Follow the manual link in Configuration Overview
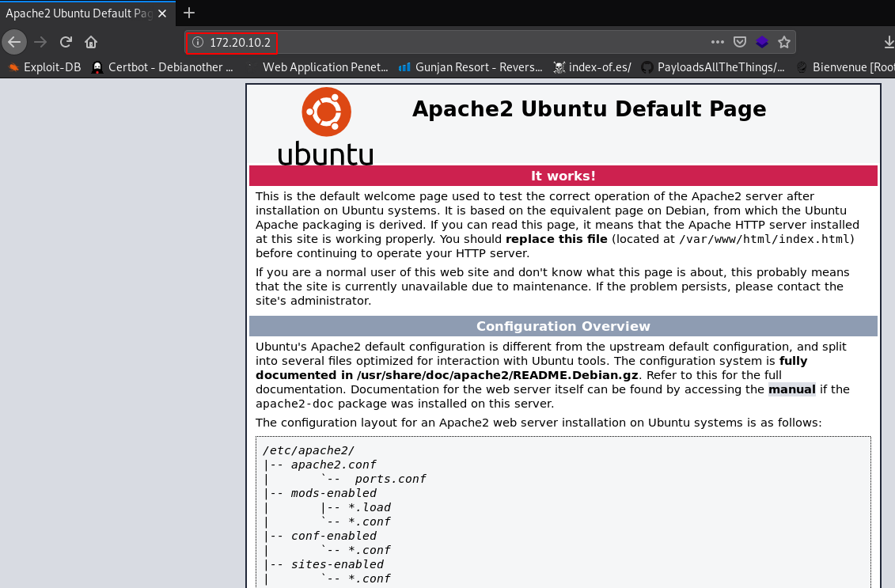 click(791, 389)
